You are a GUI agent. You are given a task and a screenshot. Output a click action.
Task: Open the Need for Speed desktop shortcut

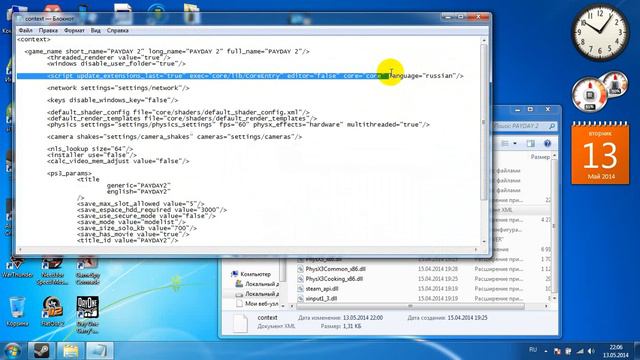52,271
